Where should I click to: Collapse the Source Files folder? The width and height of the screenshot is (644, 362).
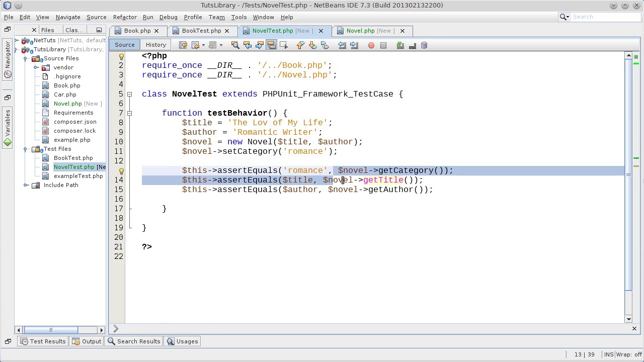point(26,58)
